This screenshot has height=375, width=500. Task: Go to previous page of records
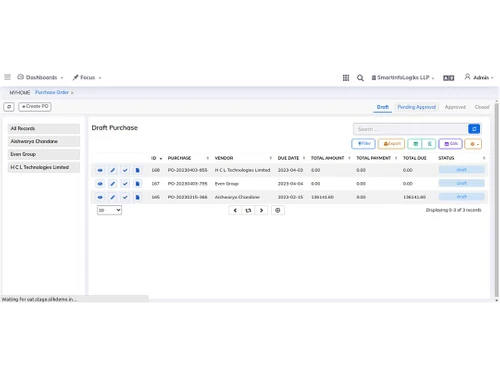click(x=235, y=210)
